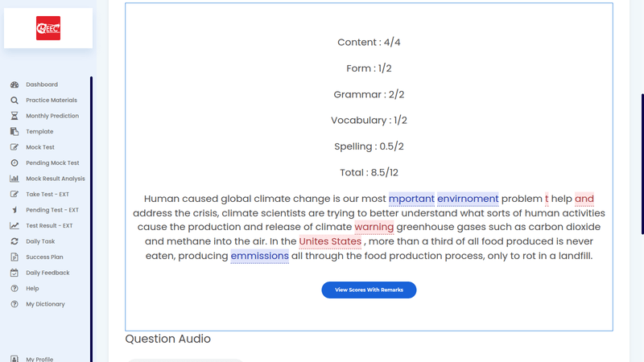Click the 'Total : 8.5/12' score
The height and width of the screenshot is (362, 644).
(x=369, y=172)
